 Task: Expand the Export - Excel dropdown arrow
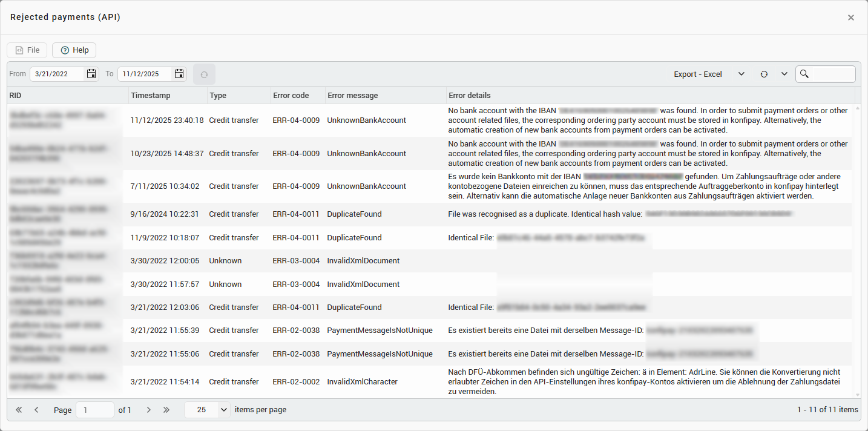click(x=741, y=74)
